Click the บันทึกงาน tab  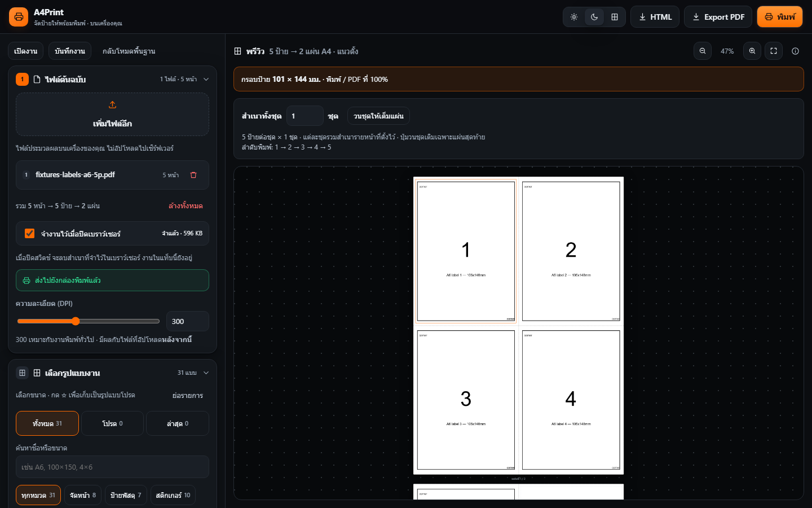(x=70, y=51)
